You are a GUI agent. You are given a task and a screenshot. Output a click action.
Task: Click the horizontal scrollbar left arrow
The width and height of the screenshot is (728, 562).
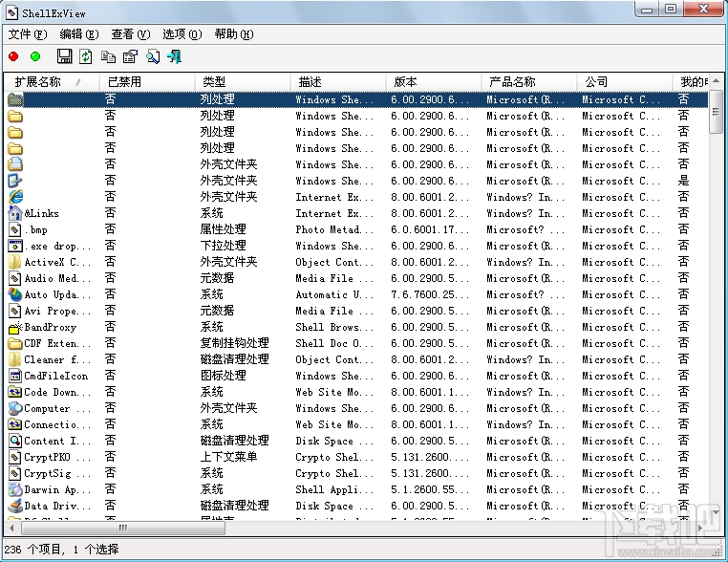[11, 528]
